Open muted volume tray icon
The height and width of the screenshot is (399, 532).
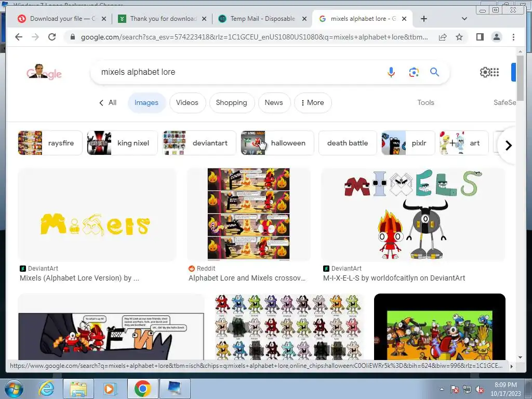[x=479, y=389]
